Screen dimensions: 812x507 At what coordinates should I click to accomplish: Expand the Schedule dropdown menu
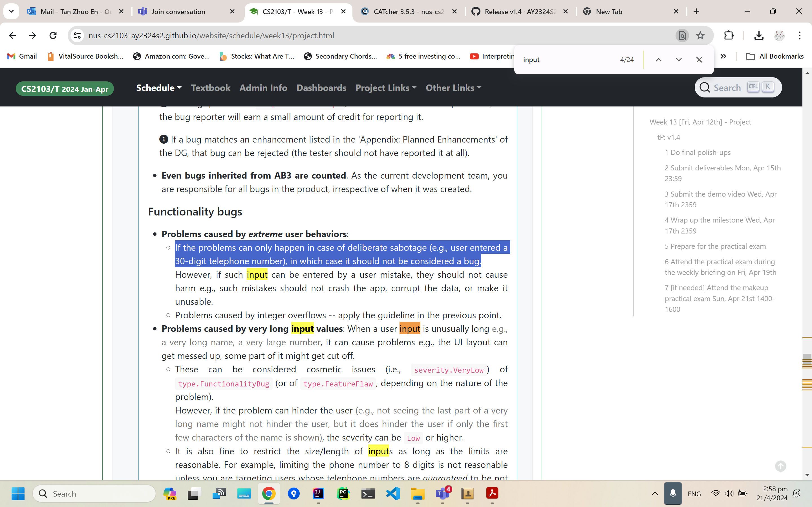click(x=159, y=88)
